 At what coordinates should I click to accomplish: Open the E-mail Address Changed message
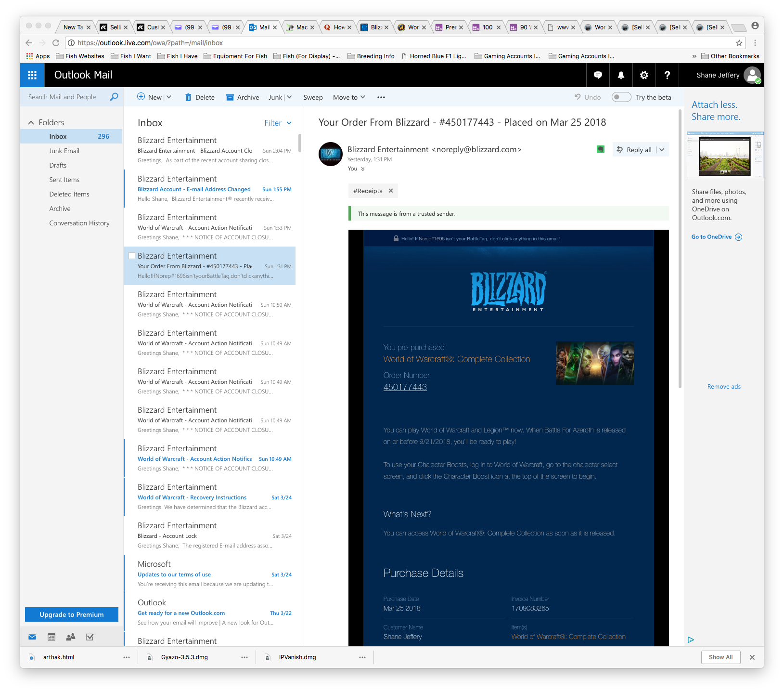coord(209,189)
